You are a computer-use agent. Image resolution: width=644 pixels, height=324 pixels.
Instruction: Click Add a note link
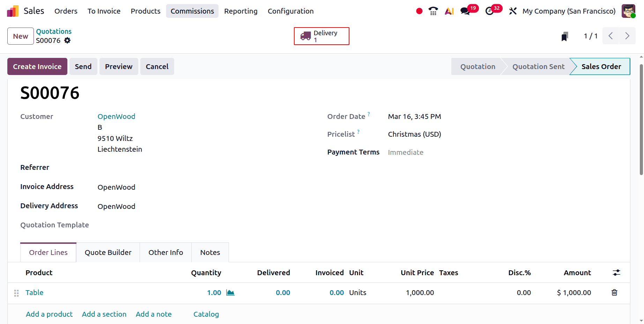click(x=154, y=314)
